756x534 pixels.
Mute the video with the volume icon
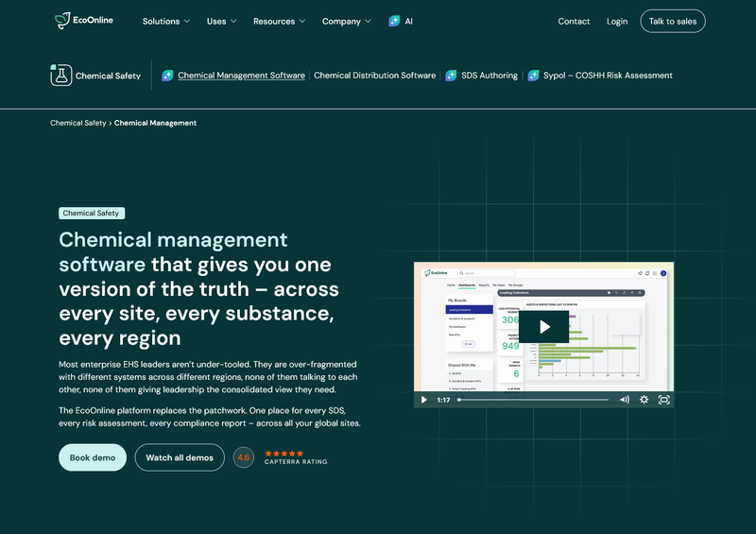(x=625, y=400)
